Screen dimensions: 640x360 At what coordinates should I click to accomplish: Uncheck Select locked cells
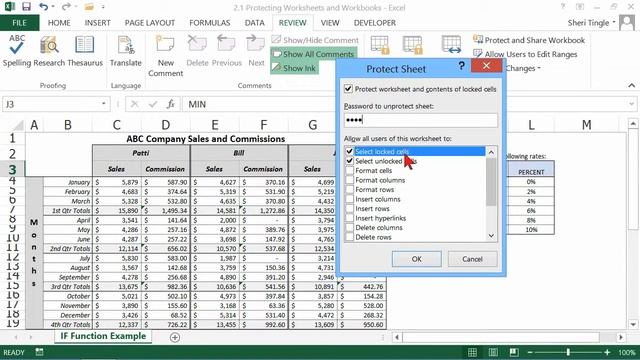(x=349, y=151)
